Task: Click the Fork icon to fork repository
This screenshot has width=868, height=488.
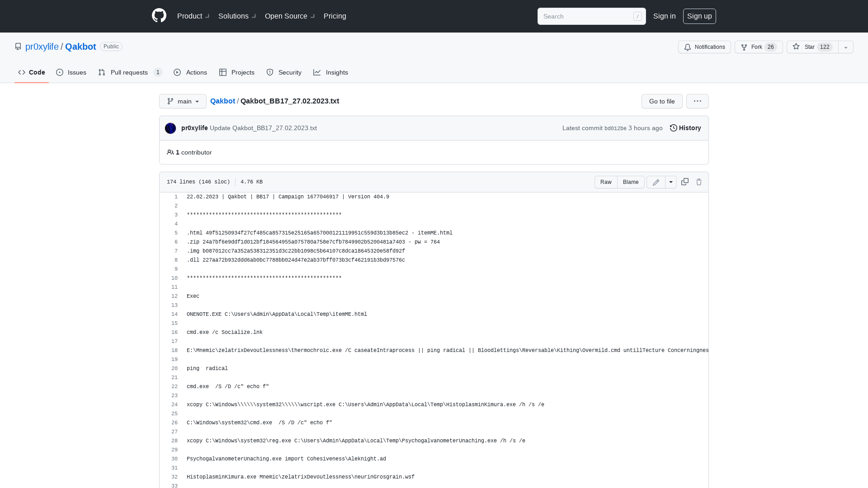Action: pos(744,47)
